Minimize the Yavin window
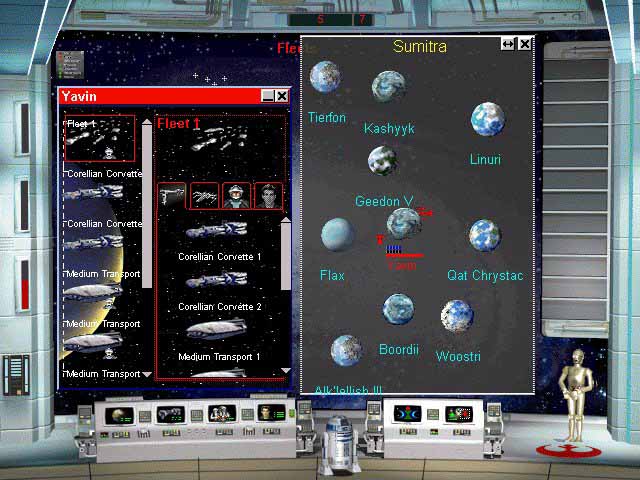Viewport: 640px width, 480px height. (268, 96)
